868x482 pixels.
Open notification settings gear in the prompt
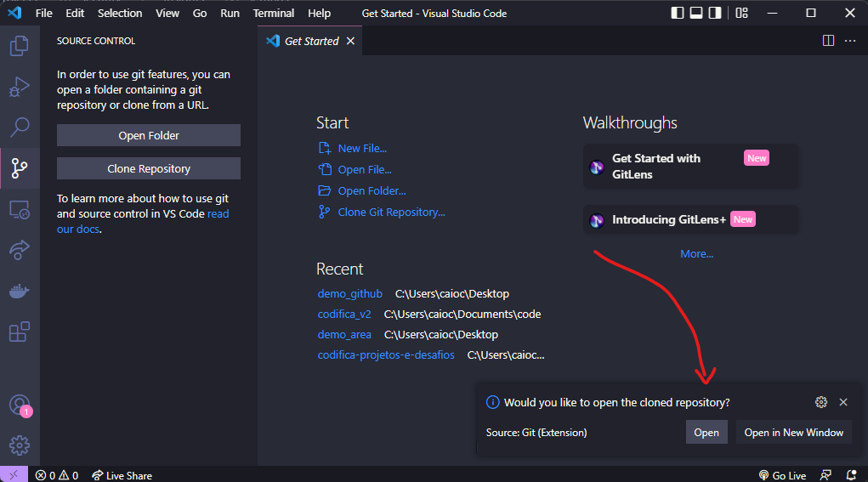820,402
